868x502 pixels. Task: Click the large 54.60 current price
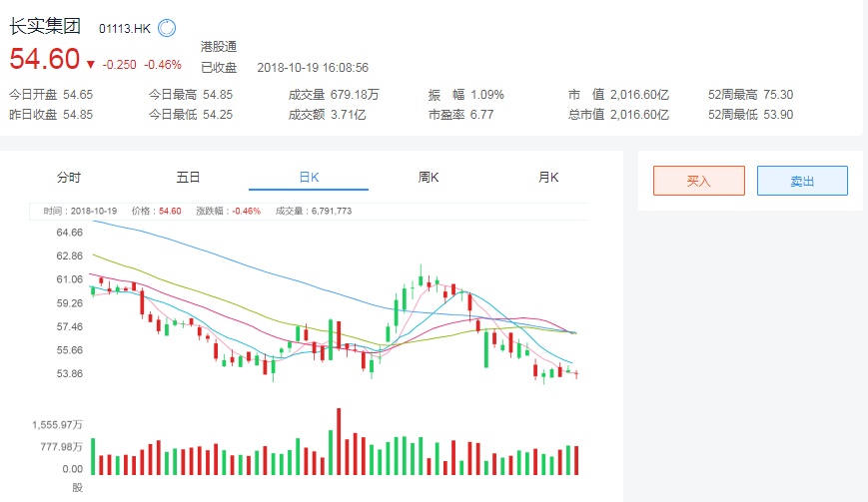coord(45,60)
